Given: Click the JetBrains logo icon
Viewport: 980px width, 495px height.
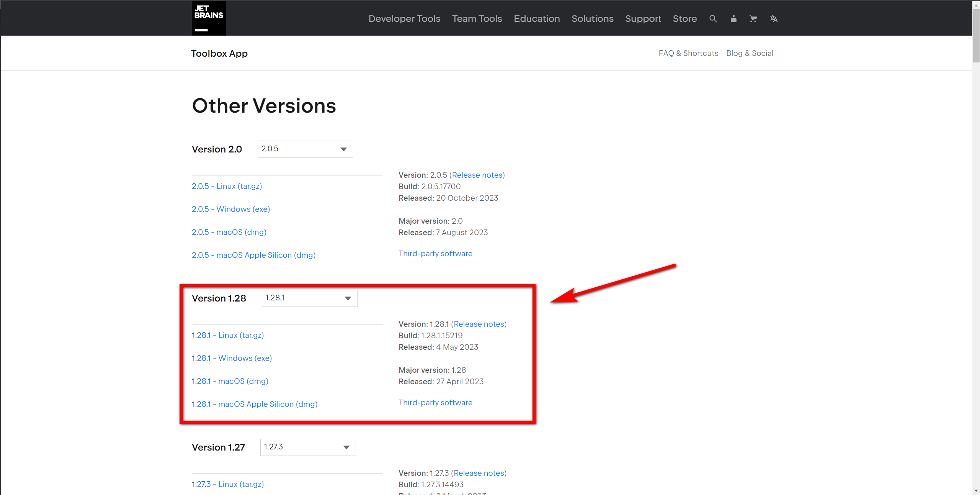Looking at the screenshot, I should tap(209, 18).
